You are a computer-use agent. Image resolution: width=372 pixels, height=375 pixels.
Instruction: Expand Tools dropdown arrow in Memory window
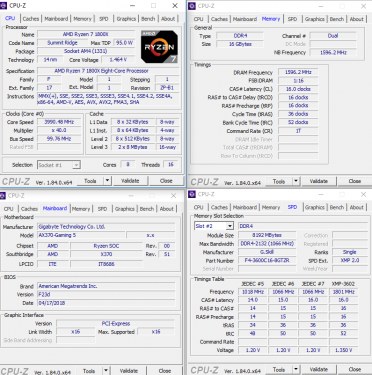point(296,181)
